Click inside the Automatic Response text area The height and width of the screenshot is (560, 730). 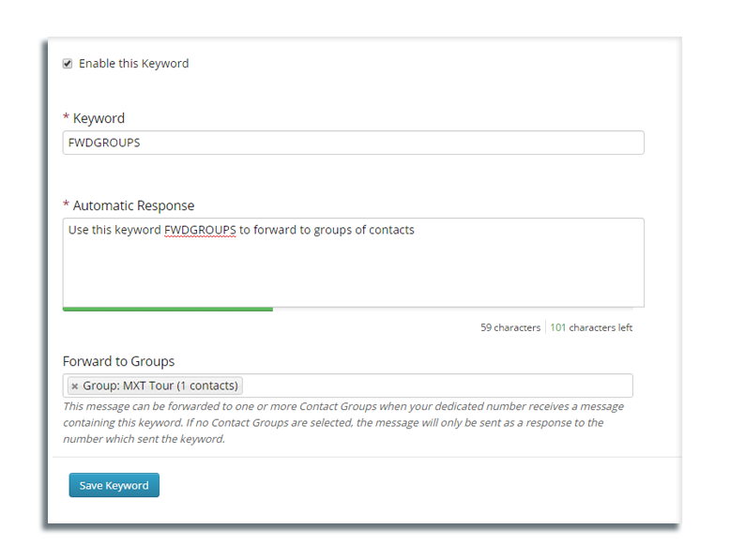tap(353, 272)
